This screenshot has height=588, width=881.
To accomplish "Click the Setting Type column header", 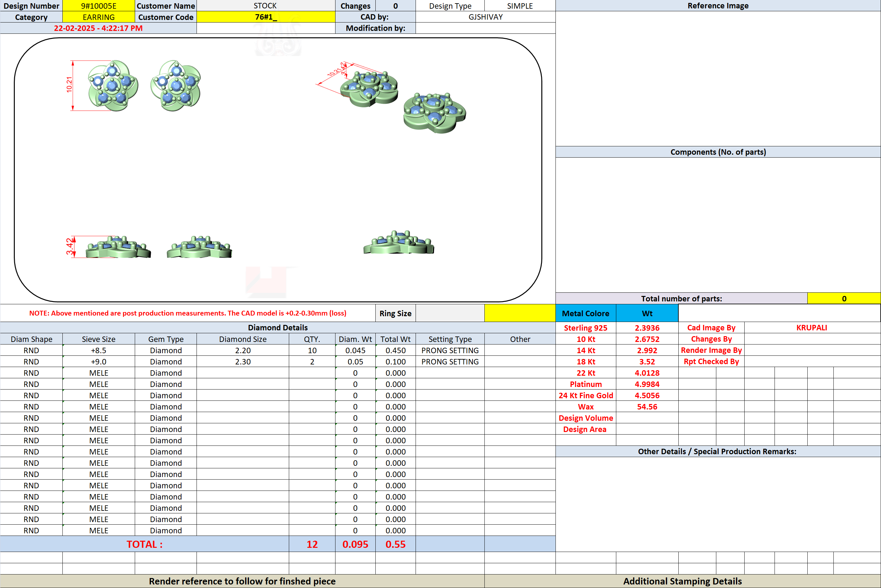I will 450,339.
